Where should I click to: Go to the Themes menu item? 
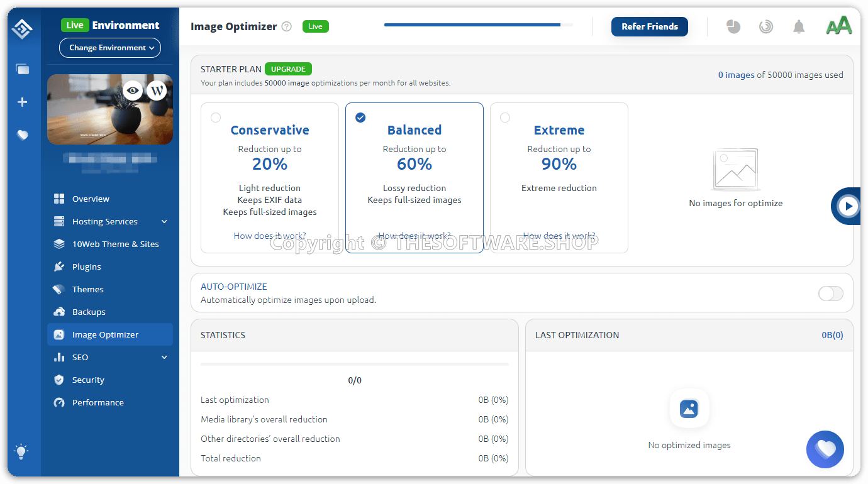[x=110, y=289]
